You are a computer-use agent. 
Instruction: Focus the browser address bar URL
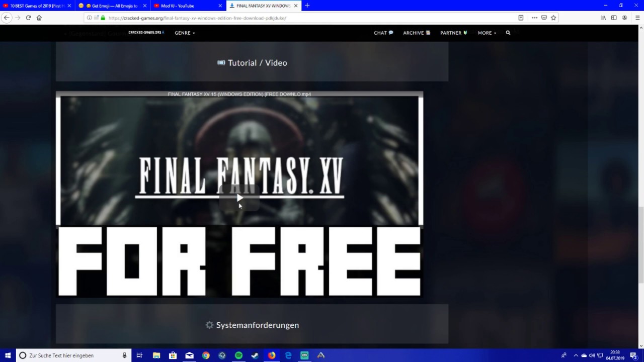point(197,18)
